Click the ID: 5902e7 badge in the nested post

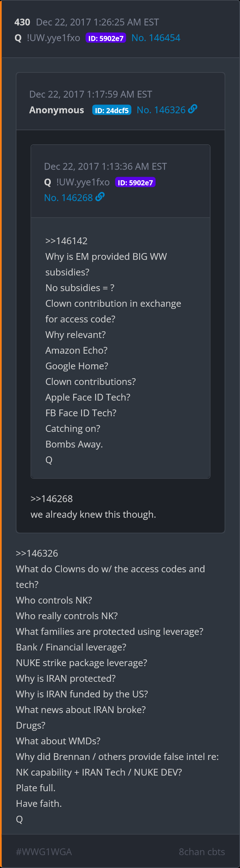tap(135, 183)
